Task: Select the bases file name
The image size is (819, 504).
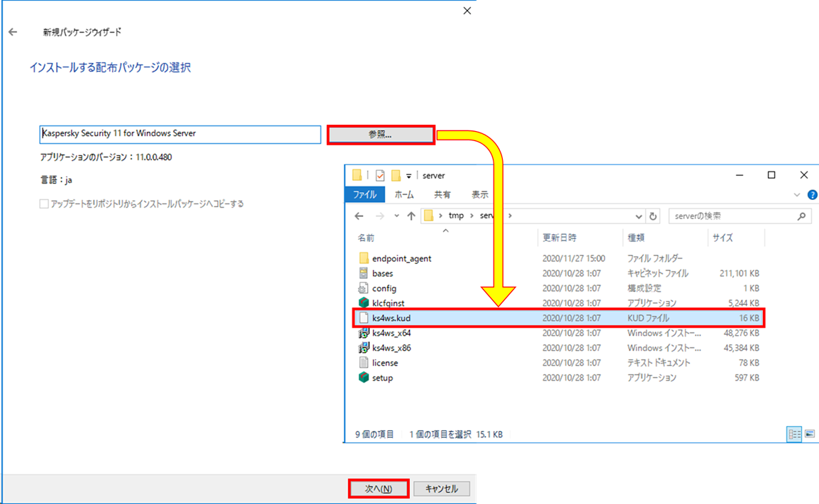Action: pyautogui.click(x=382, y=273)
